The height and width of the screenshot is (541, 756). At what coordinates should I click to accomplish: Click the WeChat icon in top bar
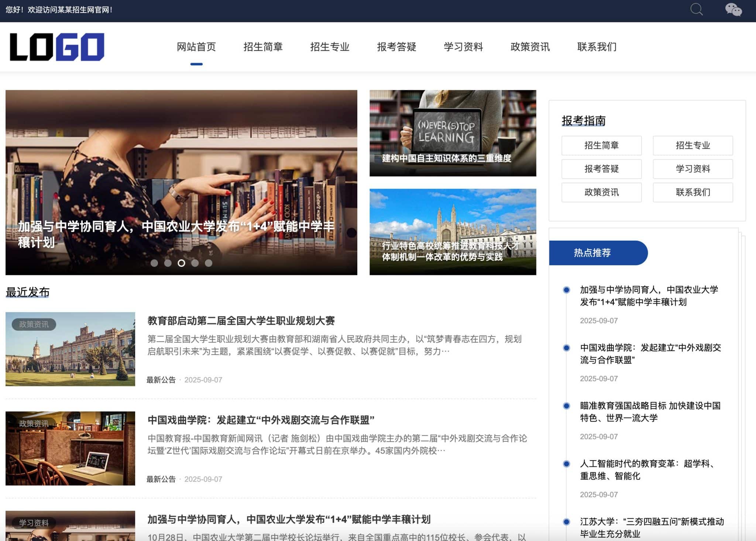[x=733, y=10]
